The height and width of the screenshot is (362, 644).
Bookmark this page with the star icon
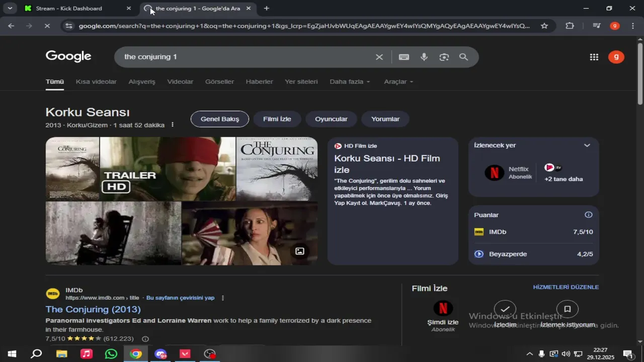(x=544, y=26)
